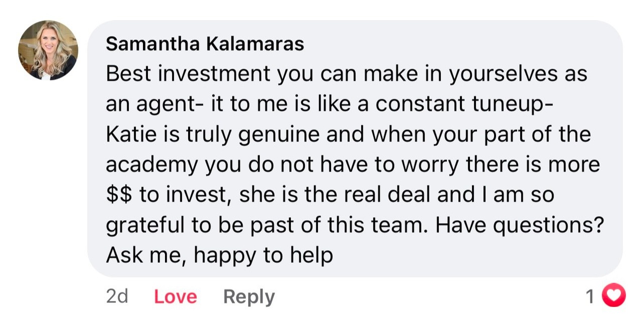Reply to Samantha's comment
The width and height of the screenshot is (644, 325).
249,296
